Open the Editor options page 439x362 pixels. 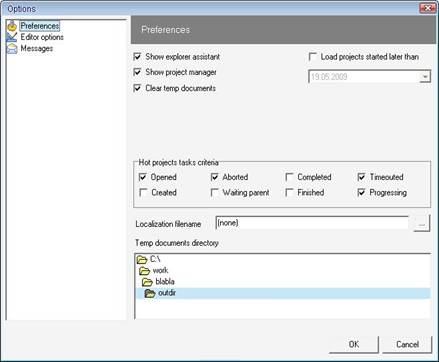click(x=42, y=37)
